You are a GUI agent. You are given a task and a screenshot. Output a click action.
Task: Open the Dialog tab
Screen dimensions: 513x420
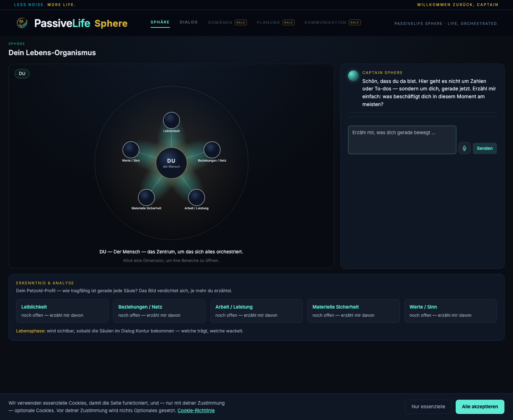tap(189, 22)
